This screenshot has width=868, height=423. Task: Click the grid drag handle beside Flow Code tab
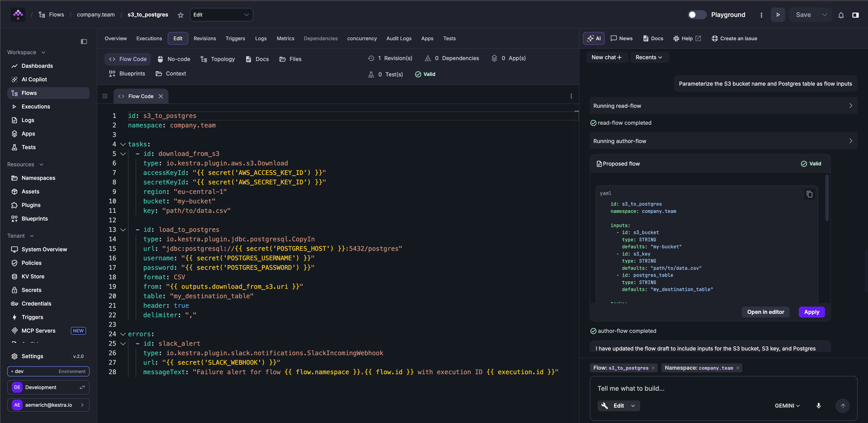click(105, 96)
